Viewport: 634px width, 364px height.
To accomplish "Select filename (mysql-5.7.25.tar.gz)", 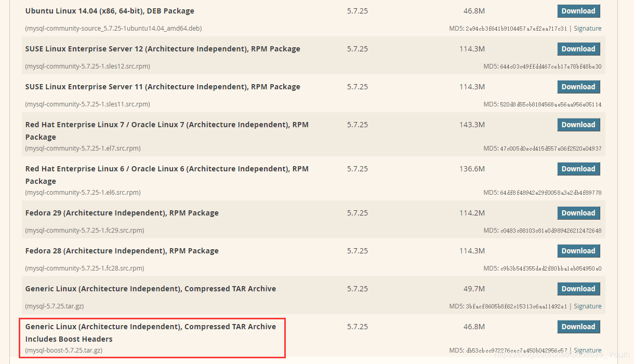I will tap(55, 306).
